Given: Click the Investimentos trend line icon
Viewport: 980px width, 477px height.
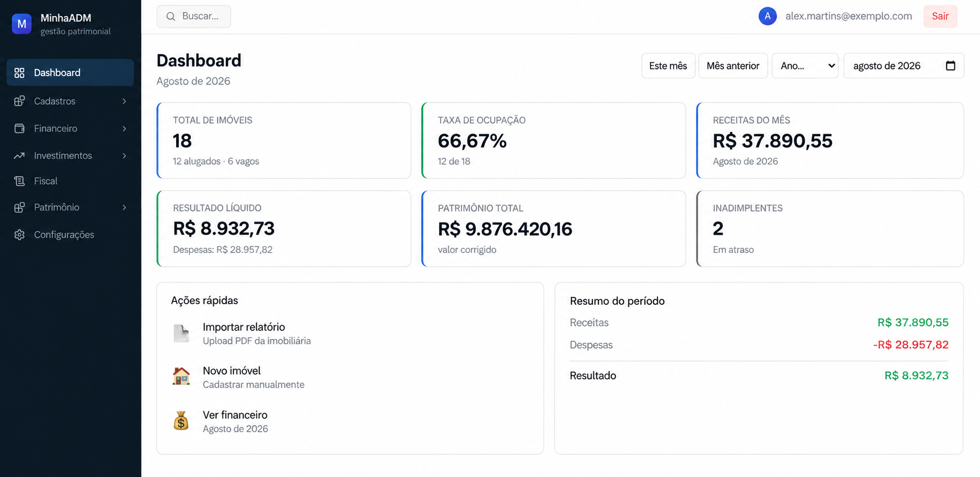Looking at the screenshot, I should pyautogui.click(x=20, y=155).
